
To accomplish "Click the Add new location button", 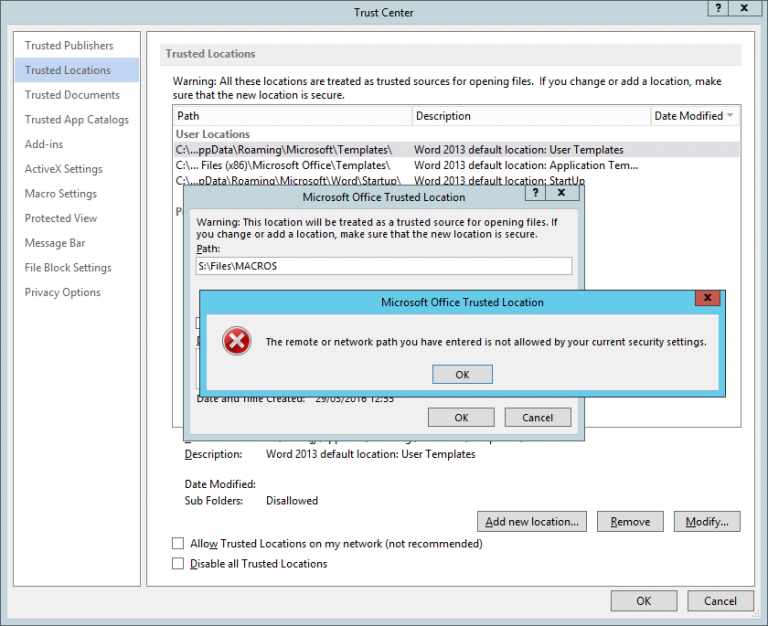I will (x=531, y=521).
